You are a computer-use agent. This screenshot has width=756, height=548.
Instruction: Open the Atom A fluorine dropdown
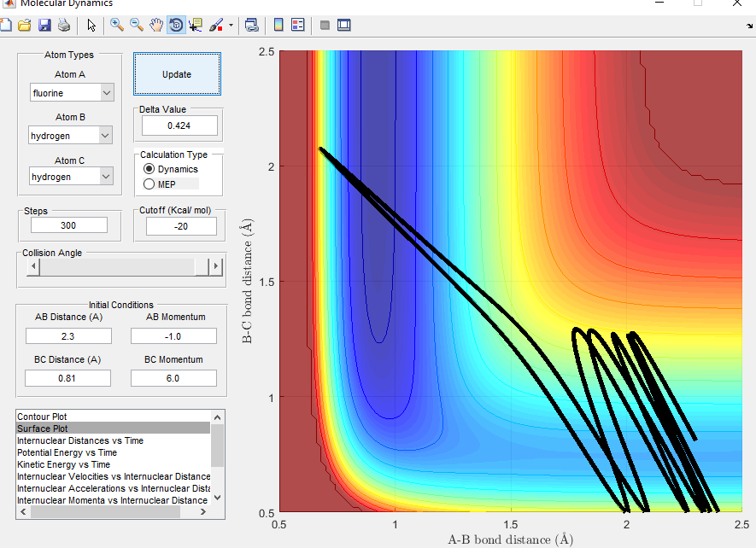[71, 92]
